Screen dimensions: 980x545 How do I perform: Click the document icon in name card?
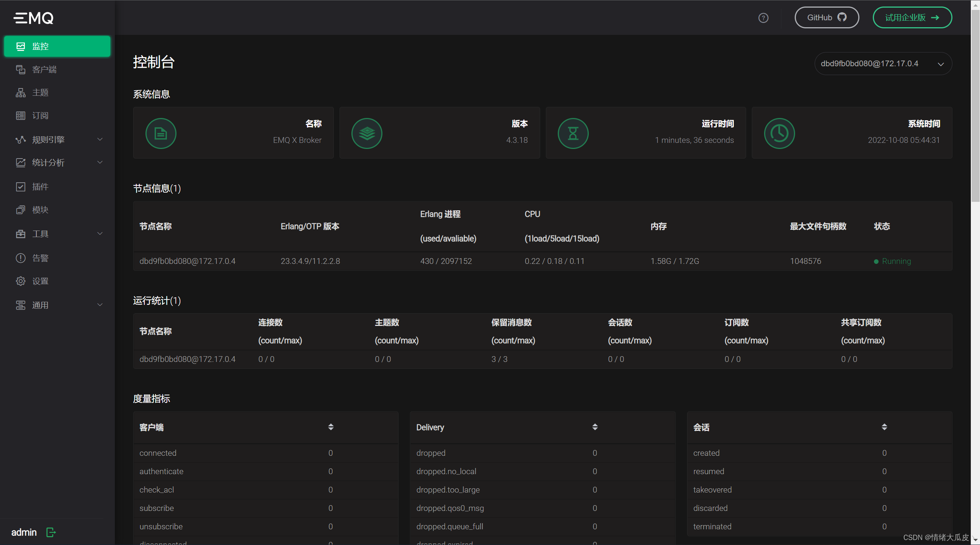[x=161, y=133]
